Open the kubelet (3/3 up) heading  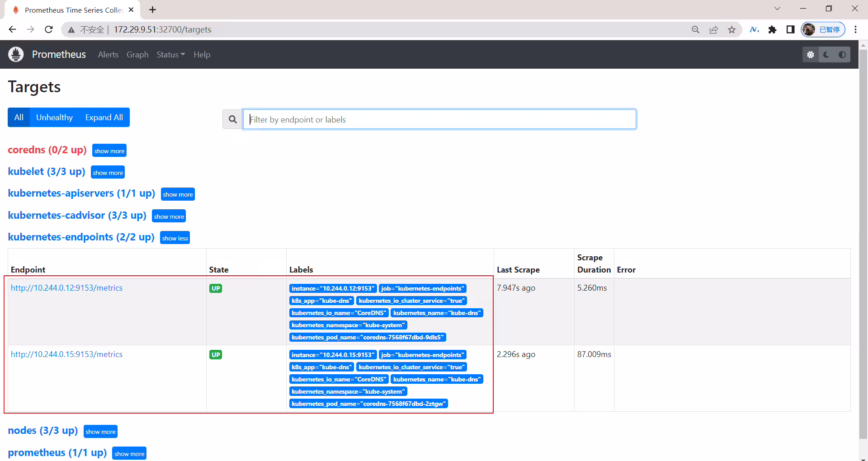[x=47, y=171]
